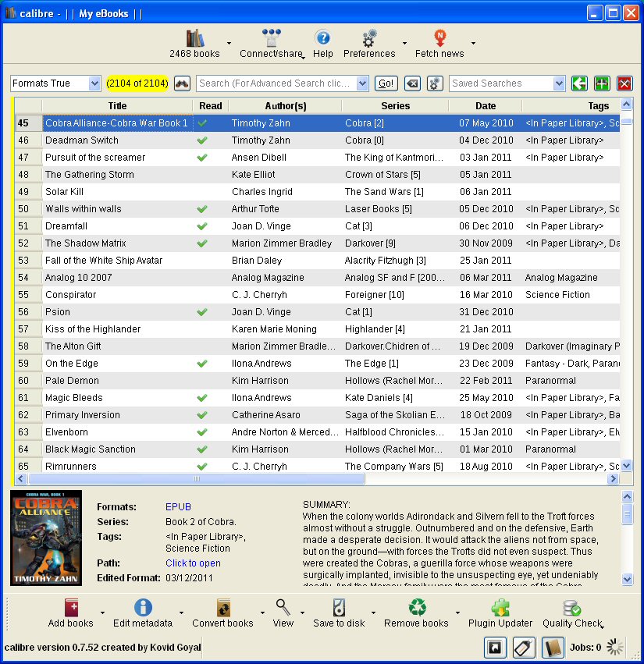Open the Saved Searches dropdown
This screenshot has width=644, height=664.
(x=507, y=83)
